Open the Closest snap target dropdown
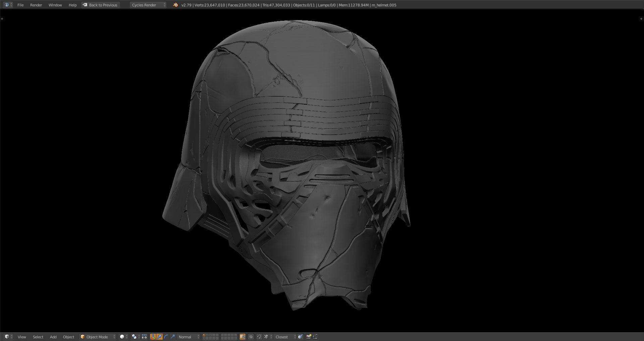 click(x=285, y=337)
